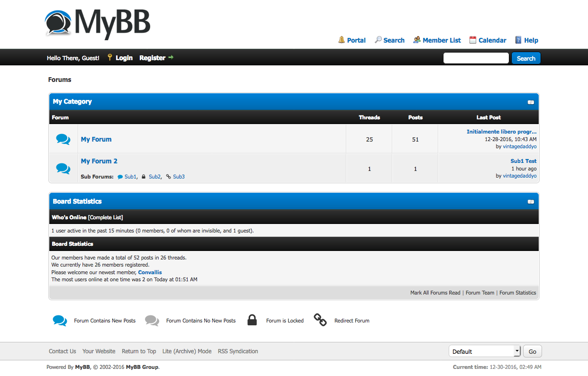Image resolution: width=588 pixels, height=376 pixels.
Task: Click the Sub2 lock icon
Action: [x=144, y=177]
